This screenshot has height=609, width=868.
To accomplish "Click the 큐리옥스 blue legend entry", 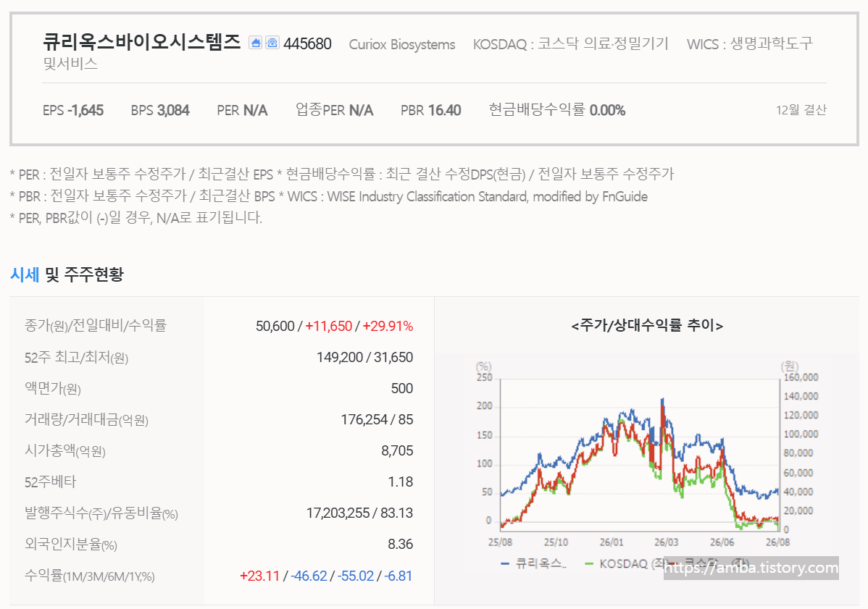I will (x=534, y=563).
